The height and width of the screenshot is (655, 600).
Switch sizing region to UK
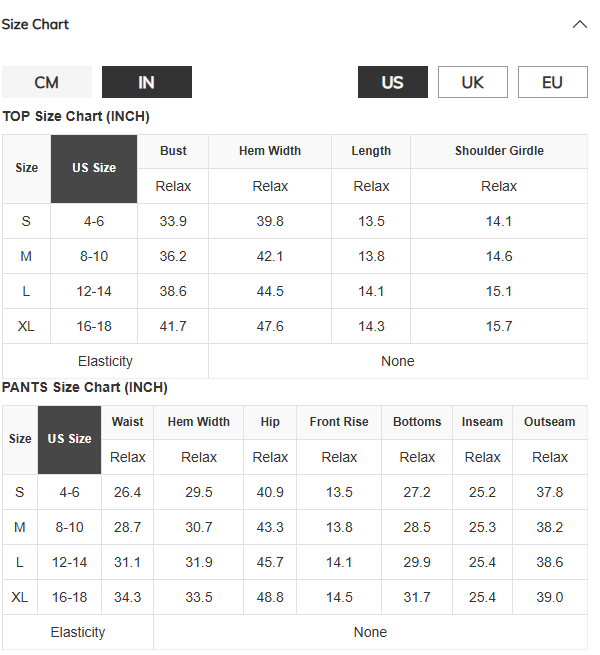(x=473, y=82)
